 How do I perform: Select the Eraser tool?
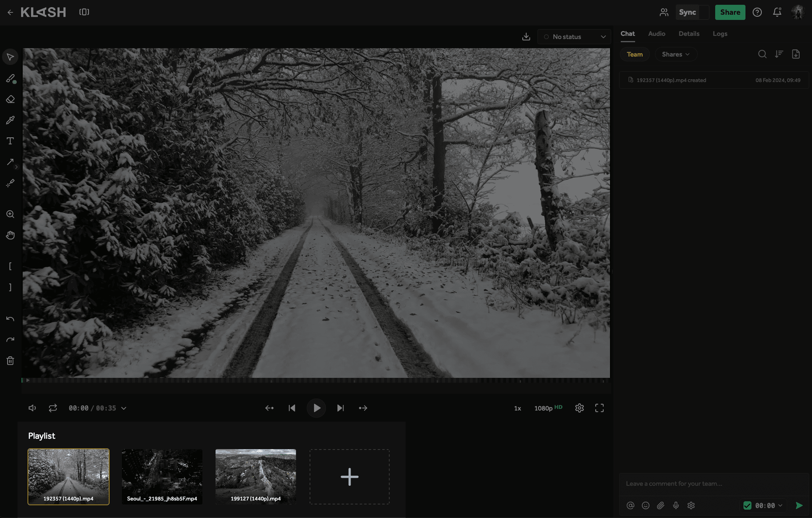pyautogui.click(x=10, y=100)
